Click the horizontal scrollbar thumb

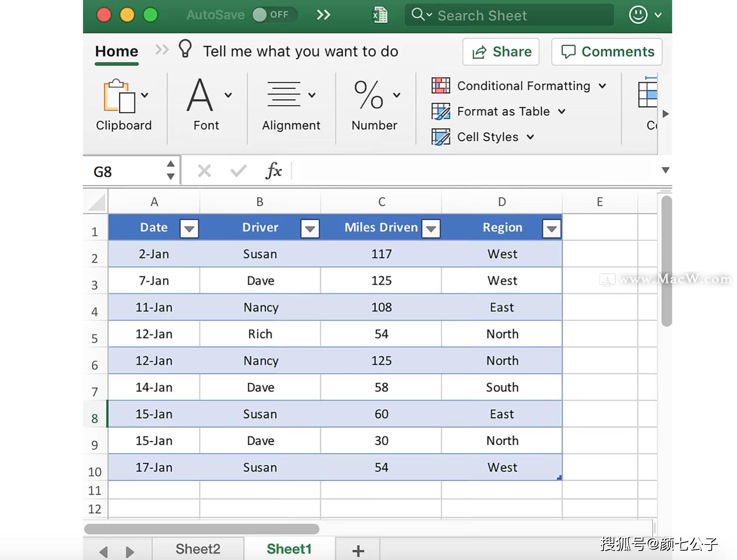point(202,529)
